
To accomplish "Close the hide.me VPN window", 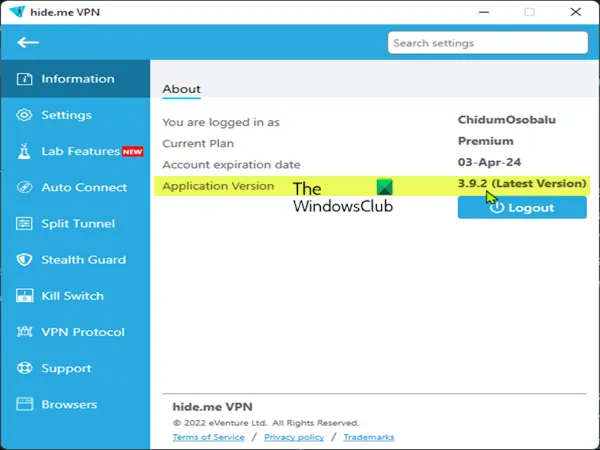I will 576,12.
